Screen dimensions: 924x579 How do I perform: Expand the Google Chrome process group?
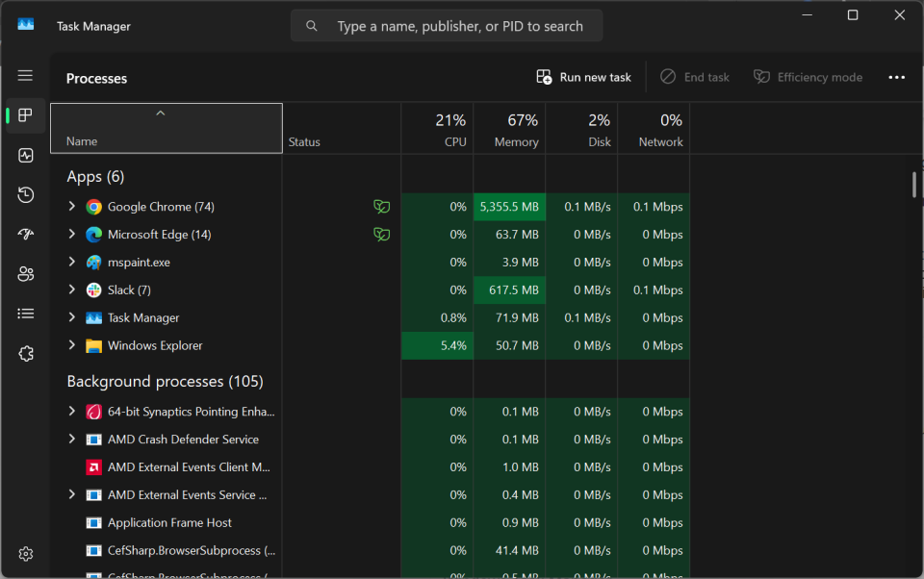tap(71, 207)
